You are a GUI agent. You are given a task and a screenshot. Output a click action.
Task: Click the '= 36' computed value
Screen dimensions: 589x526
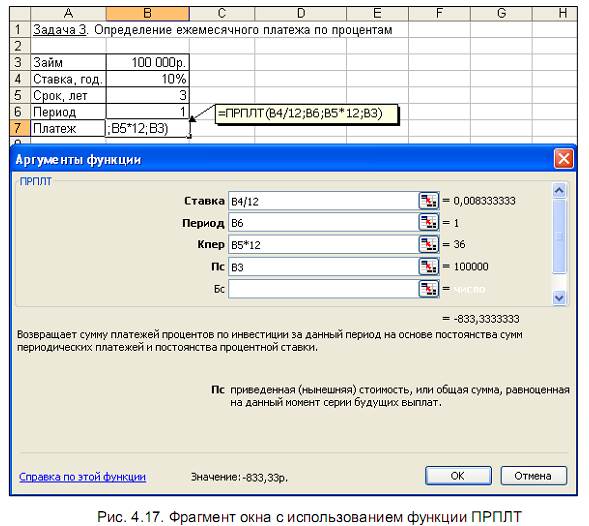click(x=453, y=245)
